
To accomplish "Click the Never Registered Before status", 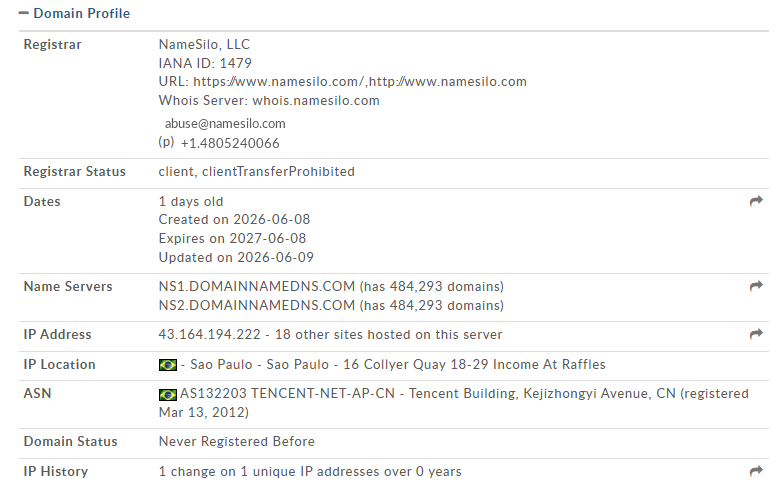I will [x=237, y=441].
